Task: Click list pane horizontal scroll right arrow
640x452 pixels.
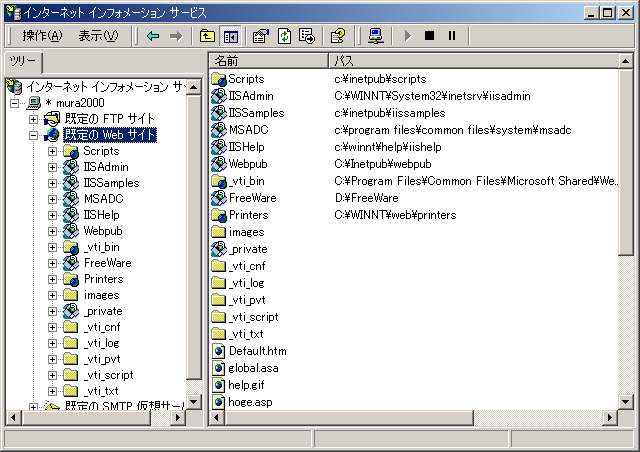Action: coord(610,417)
